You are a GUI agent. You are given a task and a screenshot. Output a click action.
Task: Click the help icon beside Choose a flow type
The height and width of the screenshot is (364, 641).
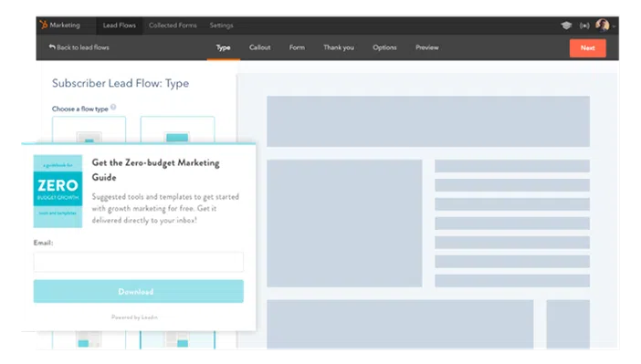click(113, 107)
